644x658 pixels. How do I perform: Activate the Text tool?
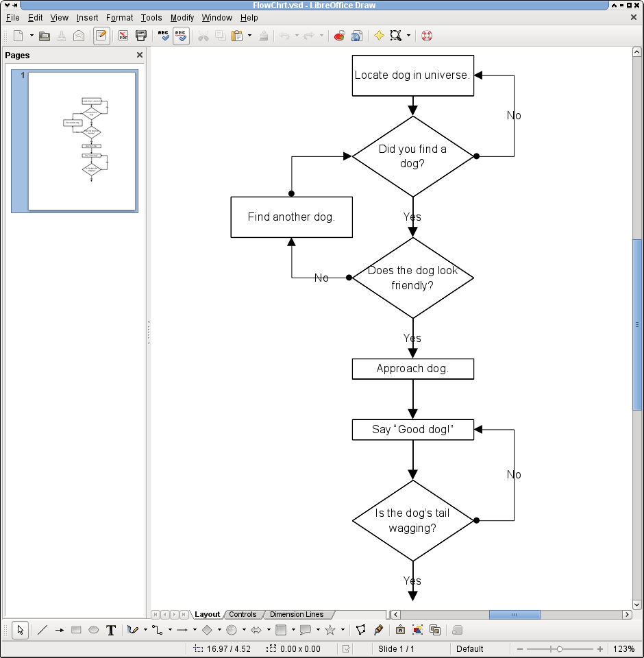[x=110, y=630]
